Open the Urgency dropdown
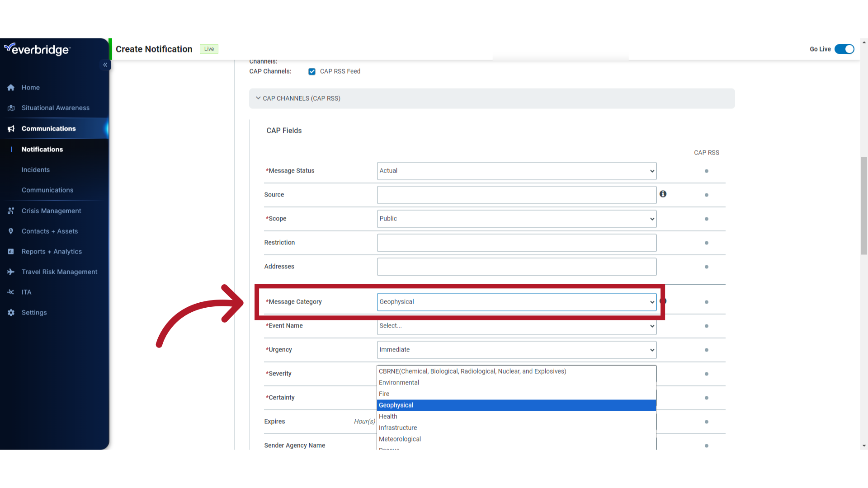 click(517, 350)
